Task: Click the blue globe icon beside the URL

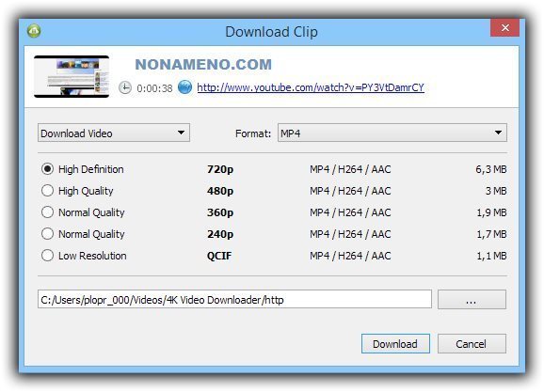Action: coord(184,87)
